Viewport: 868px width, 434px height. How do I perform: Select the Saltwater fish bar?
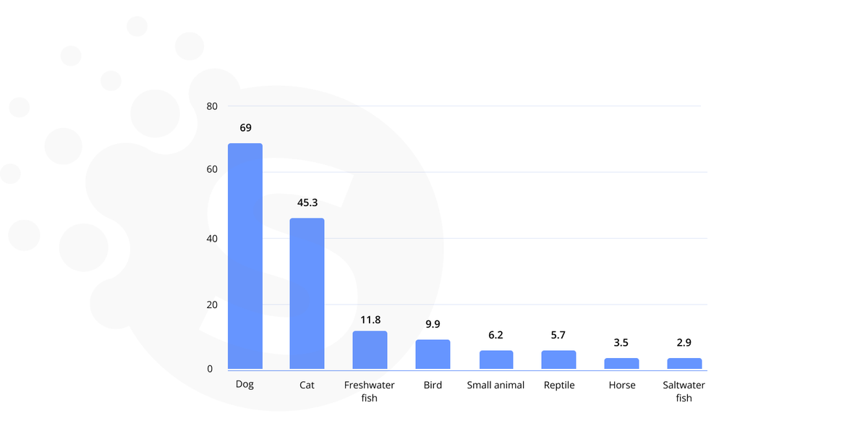point(684,363)
